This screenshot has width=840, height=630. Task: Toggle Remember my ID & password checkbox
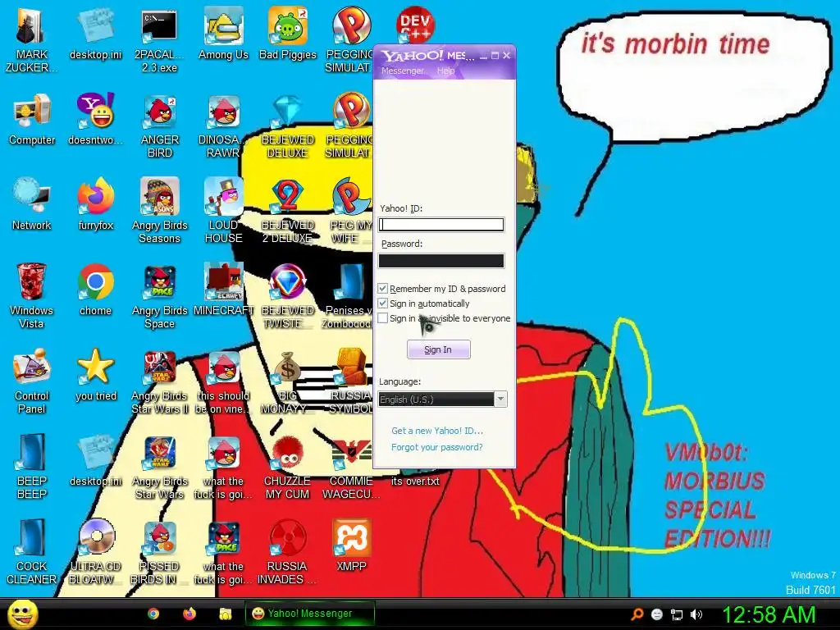click(x=382, y=289)
